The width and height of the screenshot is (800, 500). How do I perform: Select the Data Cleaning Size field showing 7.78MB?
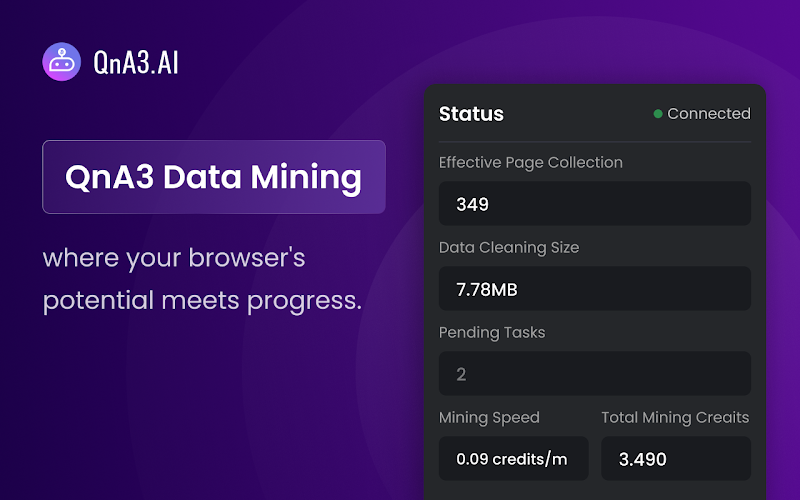594,289
